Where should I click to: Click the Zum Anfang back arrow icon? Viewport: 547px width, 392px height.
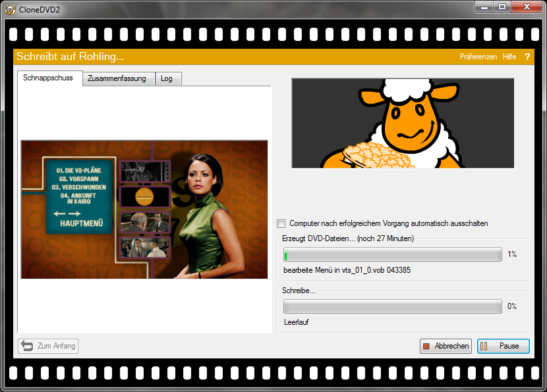(x=27, y=346)
